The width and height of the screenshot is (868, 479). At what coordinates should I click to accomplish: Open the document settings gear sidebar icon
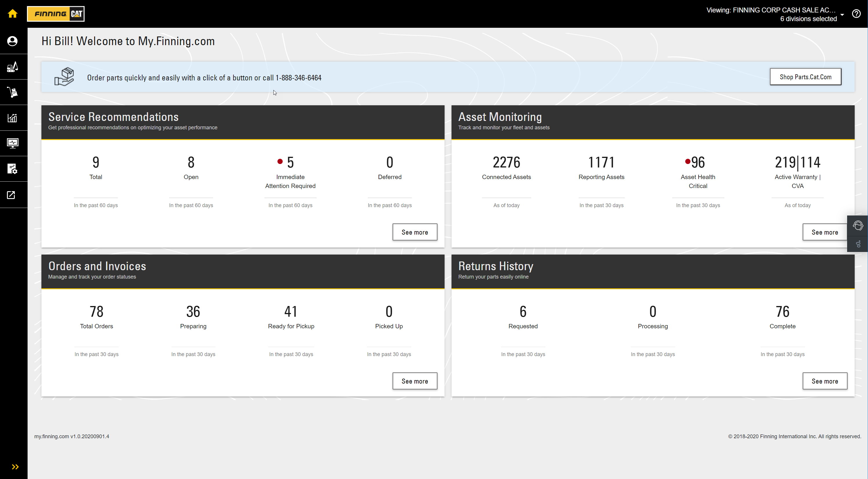click(x=12, y=169)
